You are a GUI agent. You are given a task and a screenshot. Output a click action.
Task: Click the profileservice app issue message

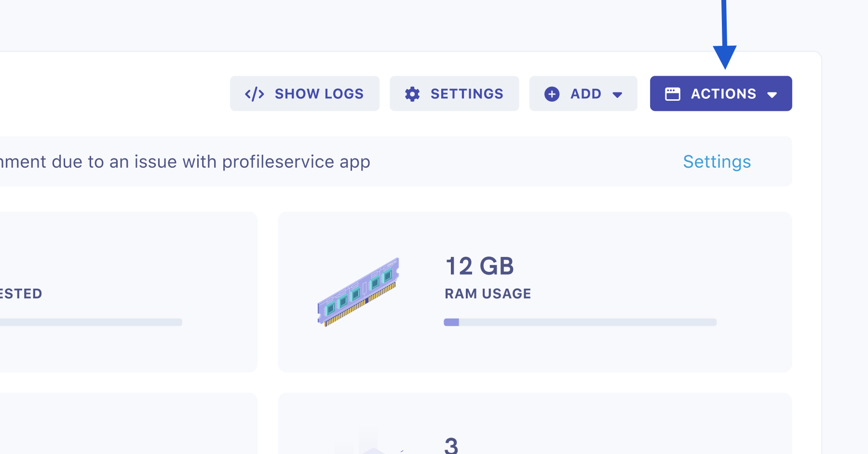185,162
